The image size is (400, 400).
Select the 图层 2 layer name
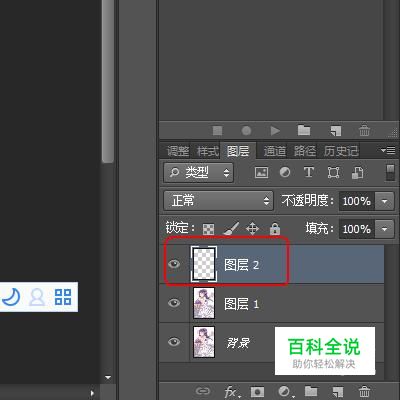pos(242,265)
